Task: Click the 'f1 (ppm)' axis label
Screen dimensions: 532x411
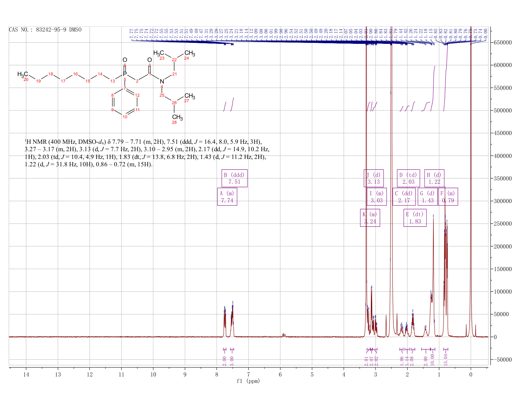Action: pyautogui.click(x=248, y=381)
